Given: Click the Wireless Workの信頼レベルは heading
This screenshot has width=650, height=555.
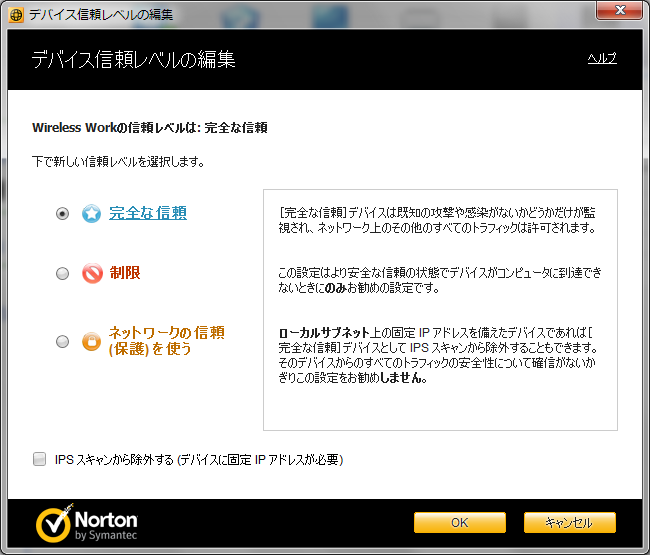Looking at the screenshot, I should (150, 128).
